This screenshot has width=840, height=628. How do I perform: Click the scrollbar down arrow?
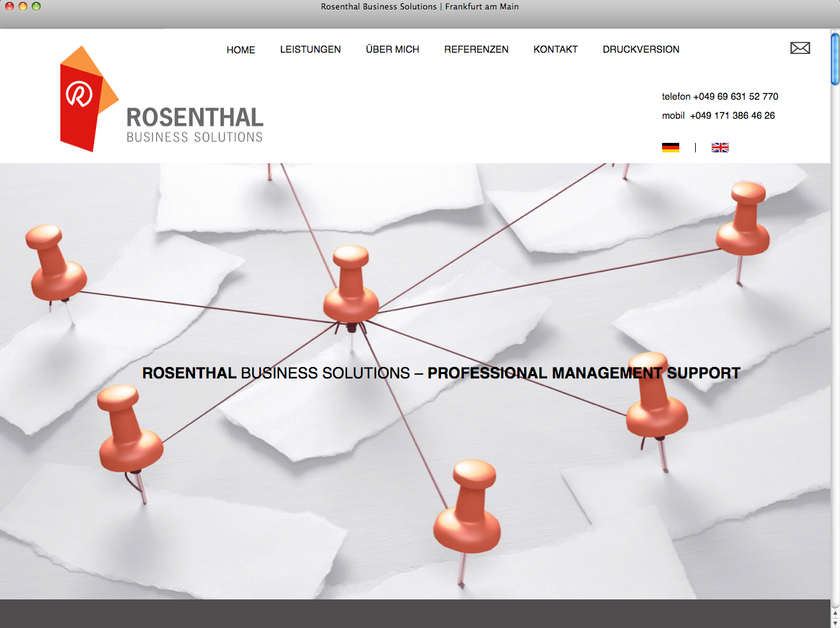[x=835, y=623]
